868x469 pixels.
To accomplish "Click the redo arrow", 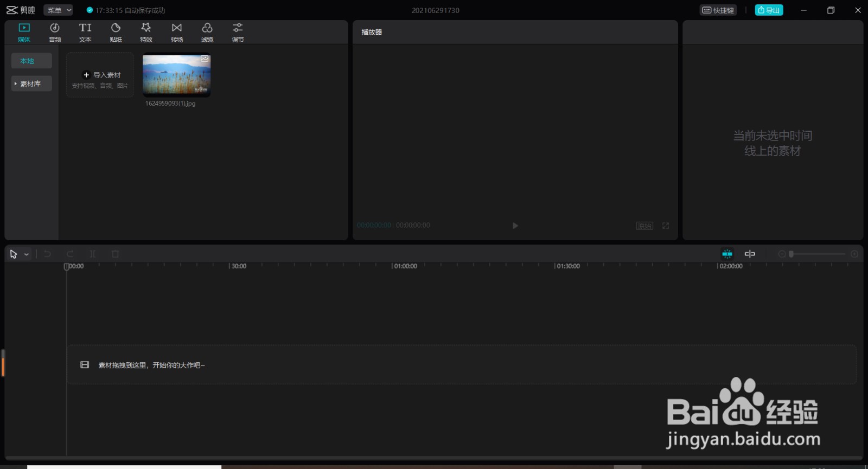I will [70, 254].
